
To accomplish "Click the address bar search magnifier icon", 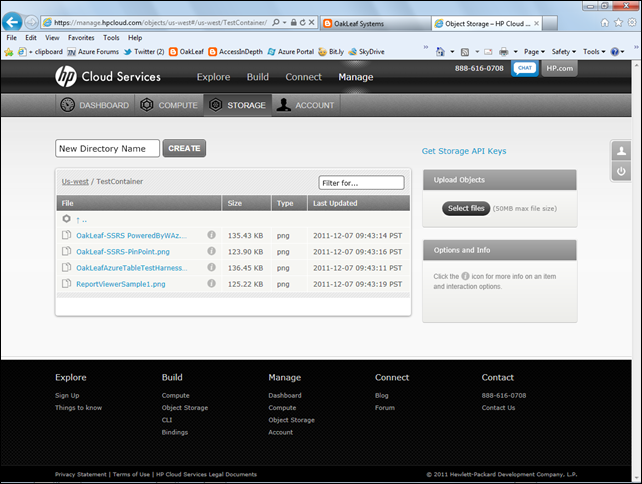I will point(276,22).
